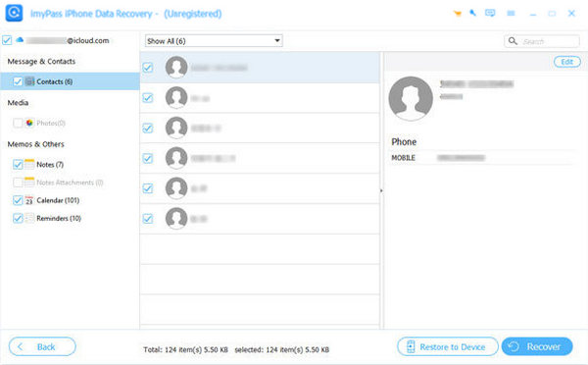Click the fourth contact's avatar in list
588x365 pixels.
pos(176,158)
